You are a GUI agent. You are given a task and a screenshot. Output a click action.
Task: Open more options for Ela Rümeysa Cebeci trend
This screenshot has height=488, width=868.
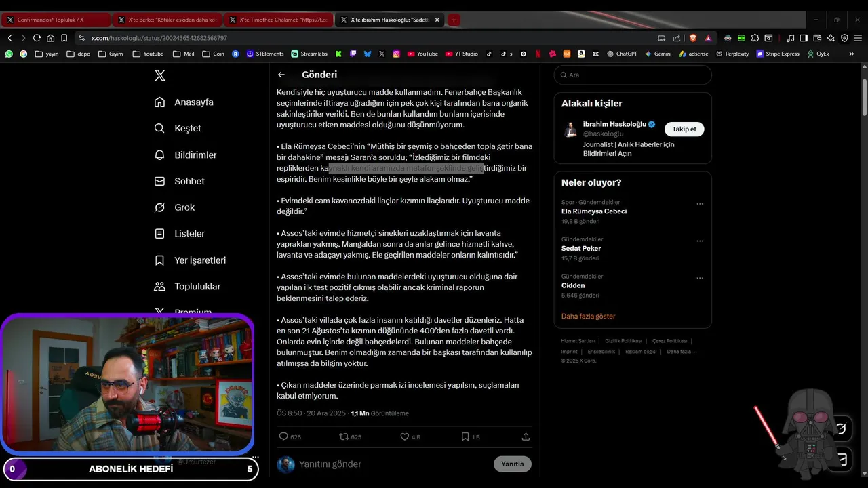[x=700, y=204]
